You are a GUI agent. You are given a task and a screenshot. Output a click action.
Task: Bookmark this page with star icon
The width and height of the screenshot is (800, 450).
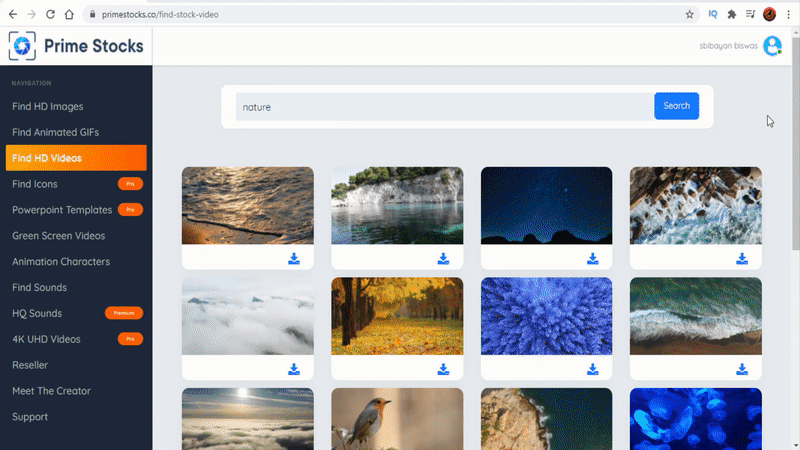(x=689, y=15)
